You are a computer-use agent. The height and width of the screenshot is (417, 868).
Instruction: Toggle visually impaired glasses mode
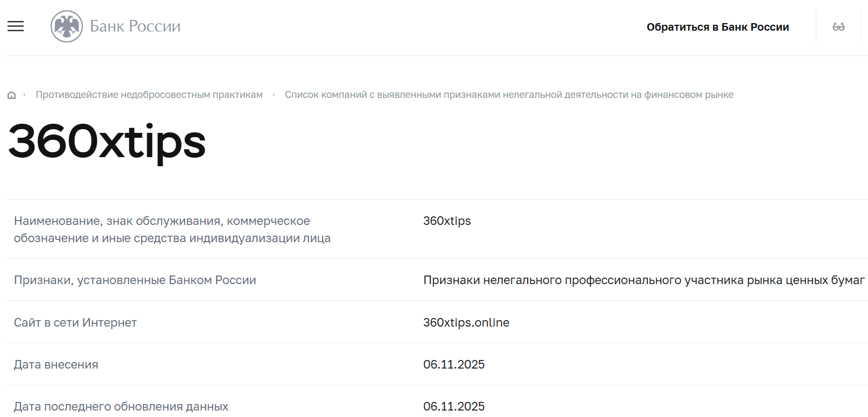[x=838, y=27]
